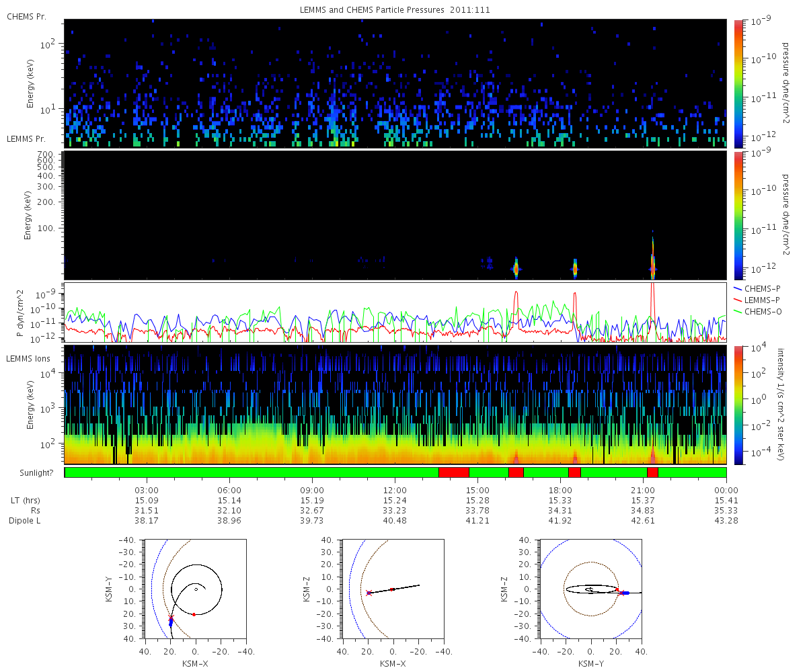Screen dimensions: 807x672
Task: Click the red X marker in KSM-X KSM-Z plot
Action: pos(369,593)
